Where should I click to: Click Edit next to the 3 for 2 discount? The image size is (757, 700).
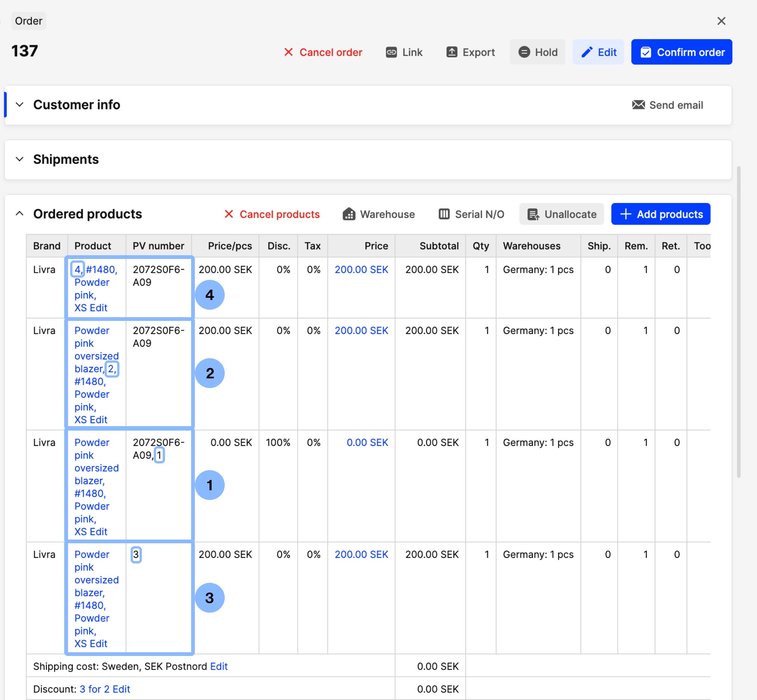point(121,689)
